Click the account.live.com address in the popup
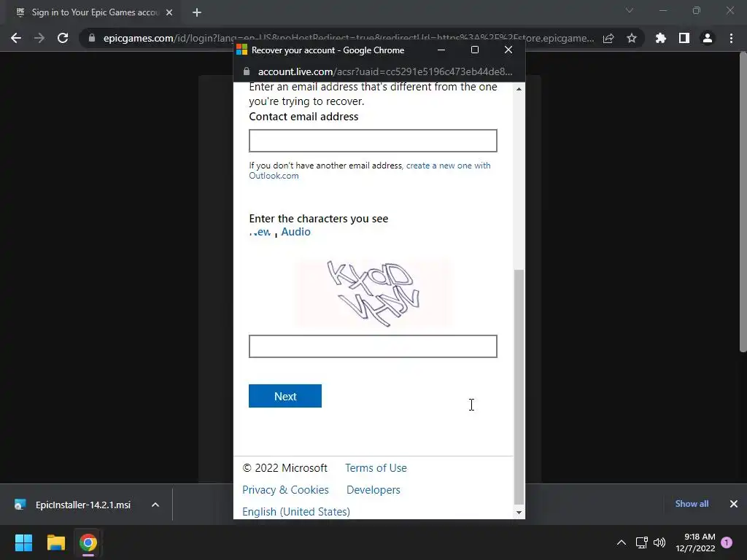Viewport: 747px width, 560px height. point(385,71)
